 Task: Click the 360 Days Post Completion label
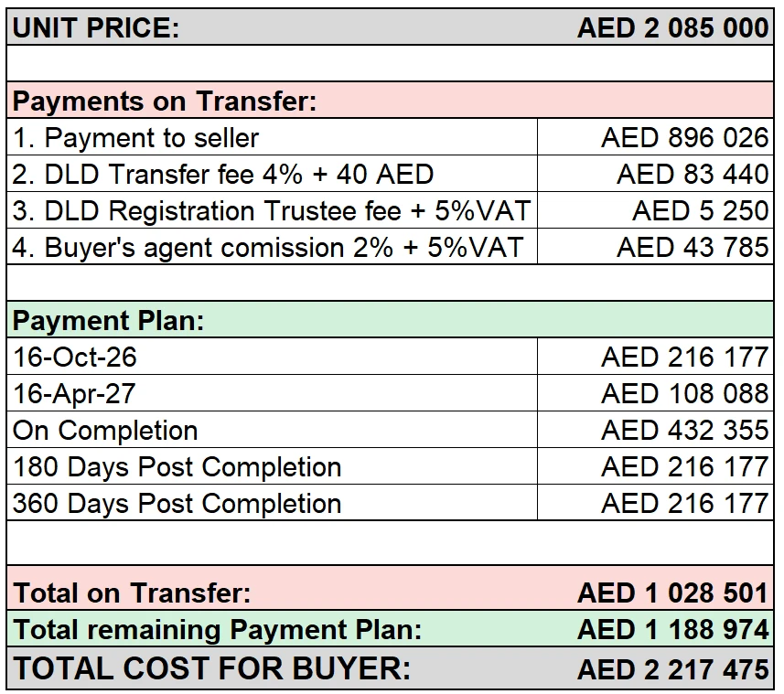[x=177, y=503]
